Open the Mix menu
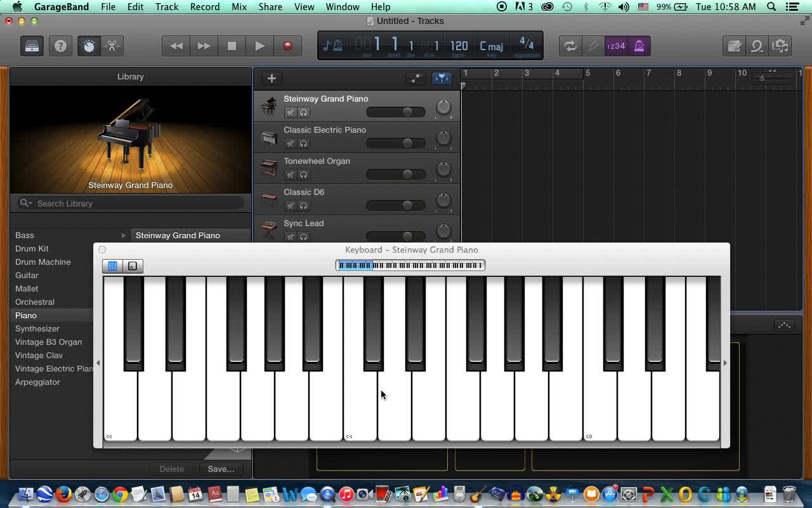This screenshot has height=508, width=812. coord(239,7)
